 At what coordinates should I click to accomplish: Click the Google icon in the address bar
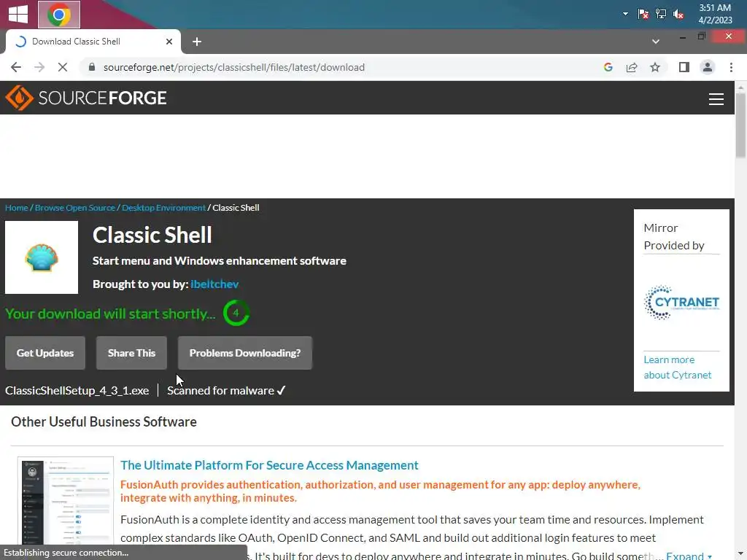pyautogui.click(x=608, y=67)
